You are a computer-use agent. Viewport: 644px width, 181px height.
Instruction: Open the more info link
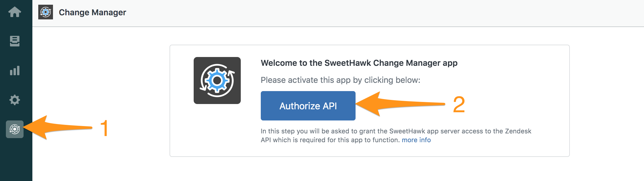click(x=416, y=140)
